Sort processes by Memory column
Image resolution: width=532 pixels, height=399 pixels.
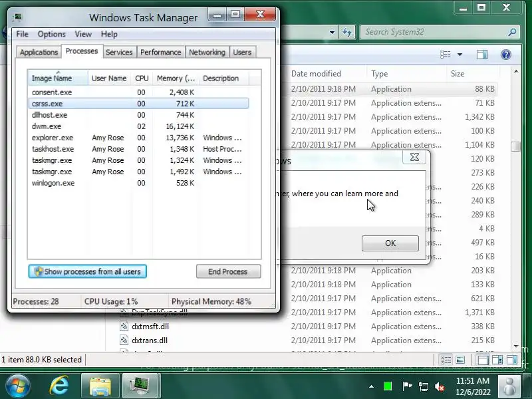click(176, 78)
